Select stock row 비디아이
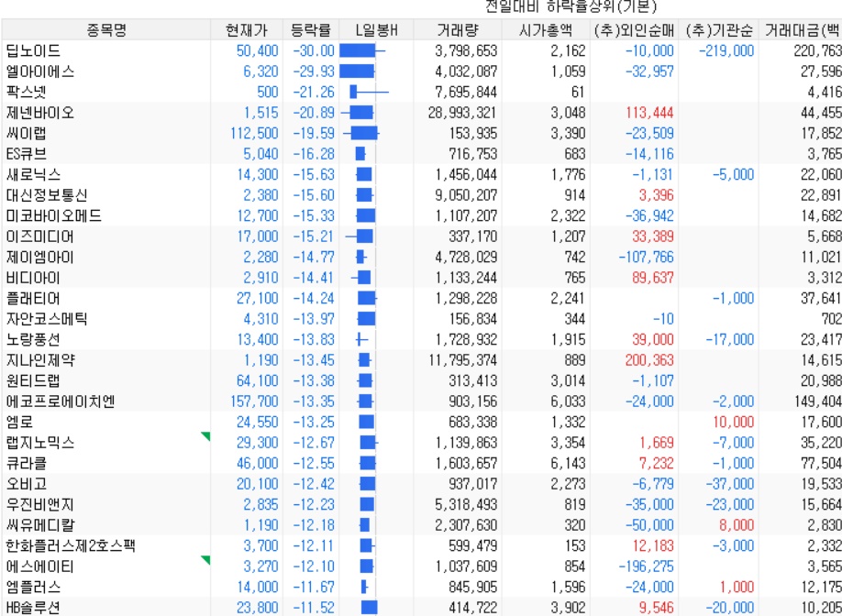The width and height of the screenshot is (842, 616). tap(421, 278)
